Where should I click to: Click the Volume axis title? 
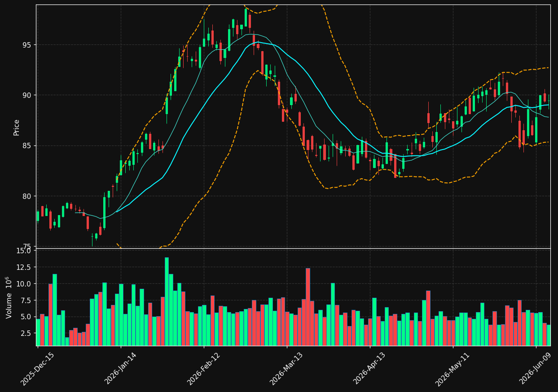[x=9, y=297]
